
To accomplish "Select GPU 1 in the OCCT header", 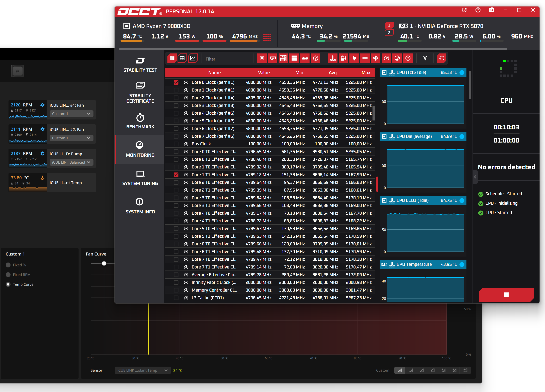I will pyautogui.click(x=389, y=25).
